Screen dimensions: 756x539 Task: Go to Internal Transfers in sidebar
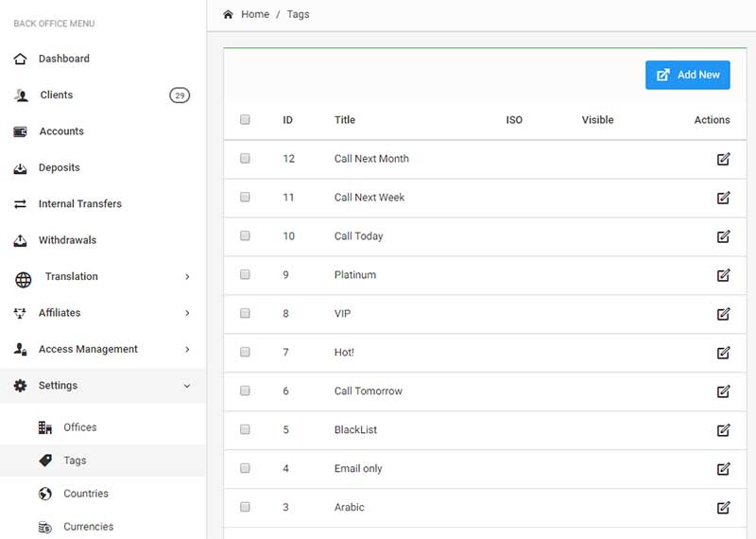click(x=79, y=204)
